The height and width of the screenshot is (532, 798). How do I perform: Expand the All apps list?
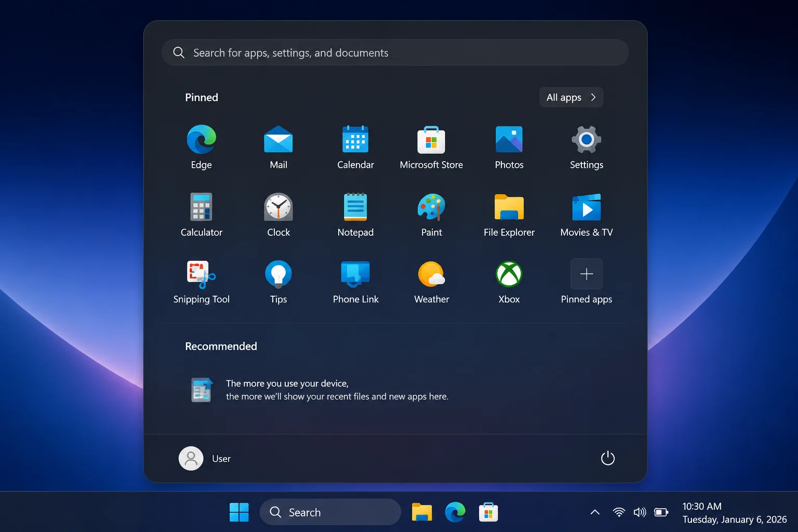571,97
